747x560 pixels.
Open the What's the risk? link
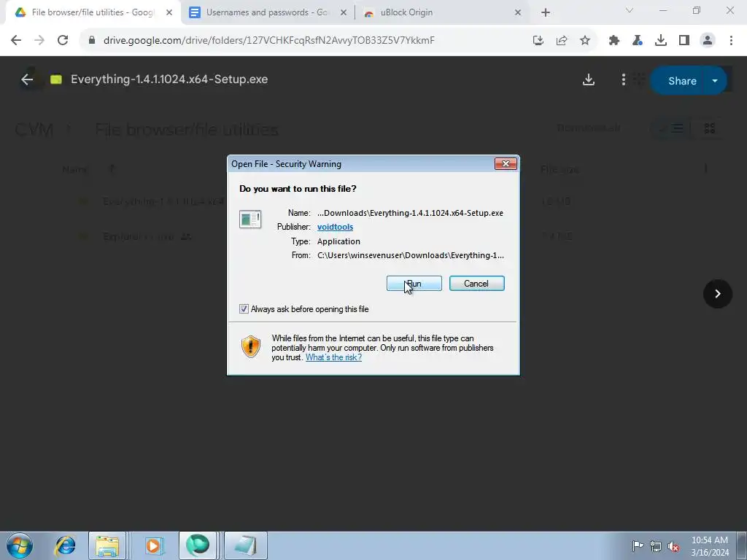pos(333,357)
